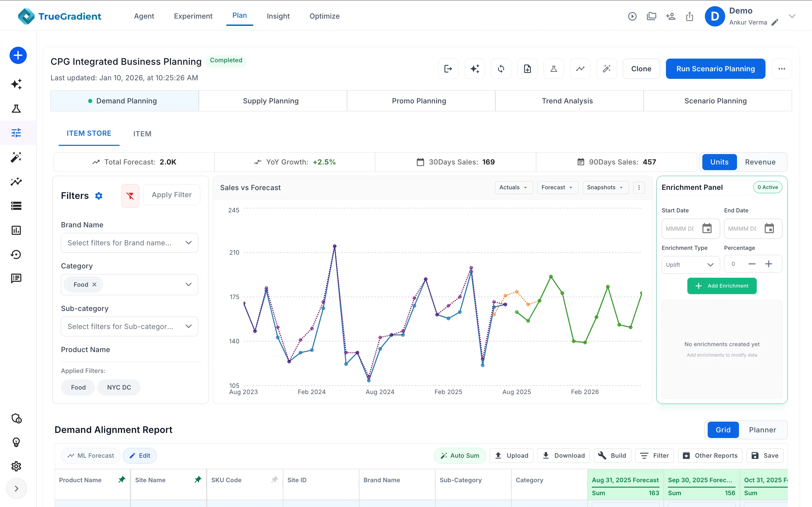Open chart options three-dot menu
Image resolution: width=812 pixels, height=507 pixels.
click(639, 187)
